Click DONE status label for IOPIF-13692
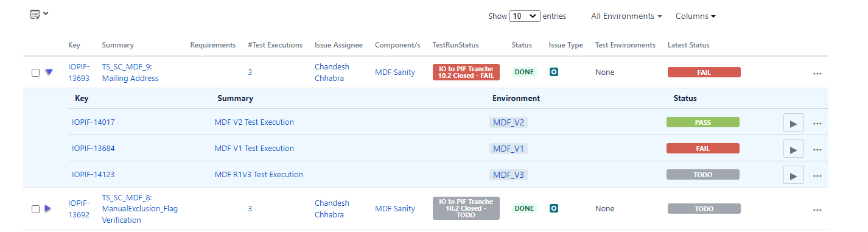This screenshot has width=868, height=232. pyautogui.click(x=524, y=208)
